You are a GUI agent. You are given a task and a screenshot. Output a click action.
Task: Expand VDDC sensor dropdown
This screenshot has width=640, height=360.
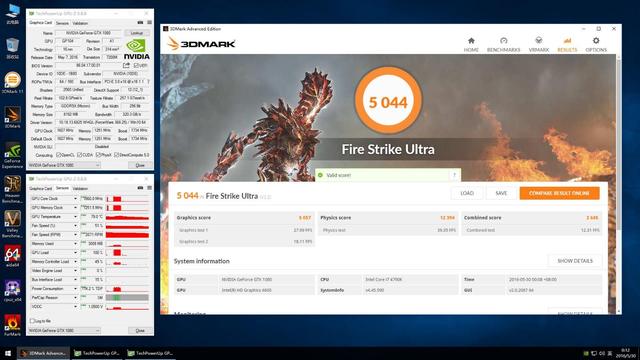click(75, 307)
